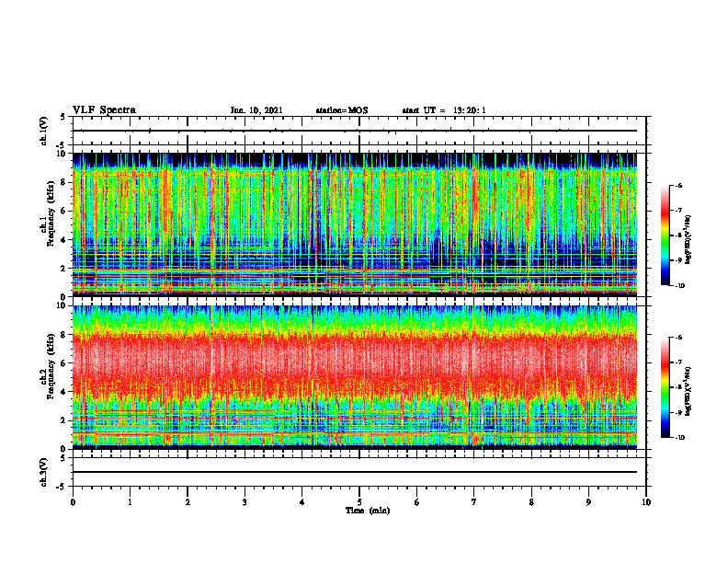This screenshot has width=728, height=563.
Task: Click the ch.2 "Frequency (kHz)" axis label
Action: click(x=51, y=366)
